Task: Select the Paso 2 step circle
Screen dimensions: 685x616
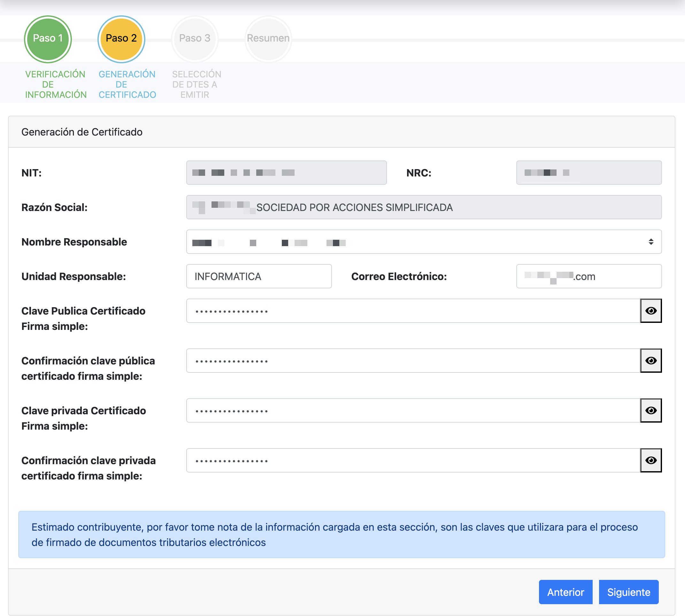Action: [121, 39]
